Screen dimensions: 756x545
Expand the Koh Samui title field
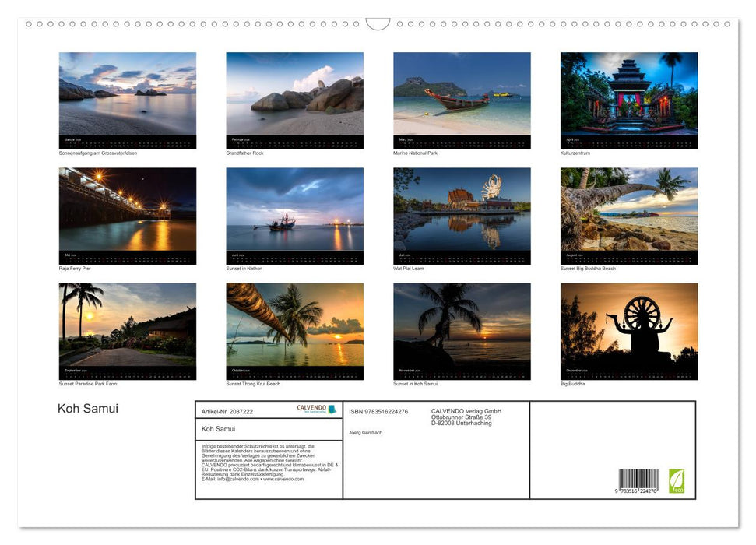coord(269,429)
